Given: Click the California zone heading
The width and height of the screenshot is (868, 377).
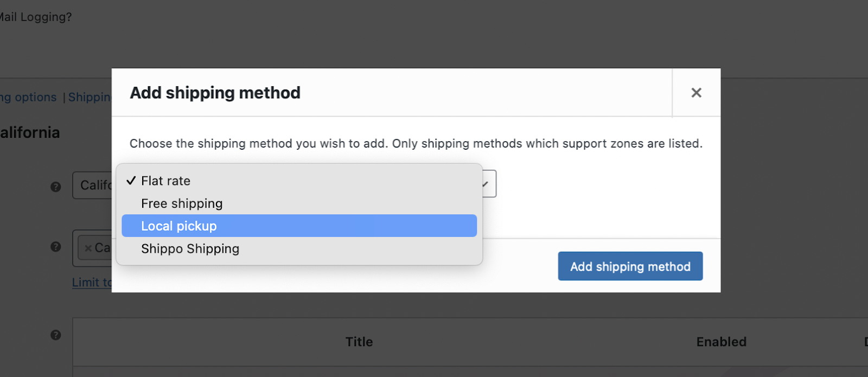Looking at the screenshot, I should point(30,132).
